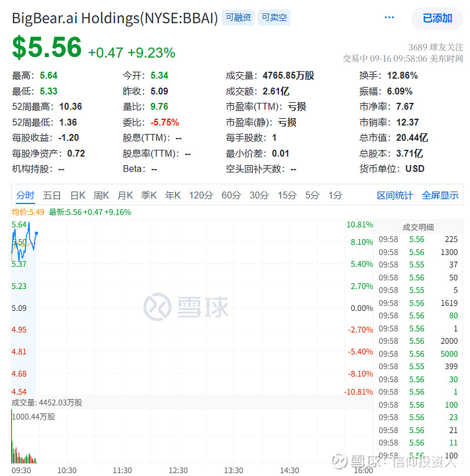The width and height of the screenshot is (470, 476).
Task: Click the 最高 value 5.64
Action: tap(49, 76)
